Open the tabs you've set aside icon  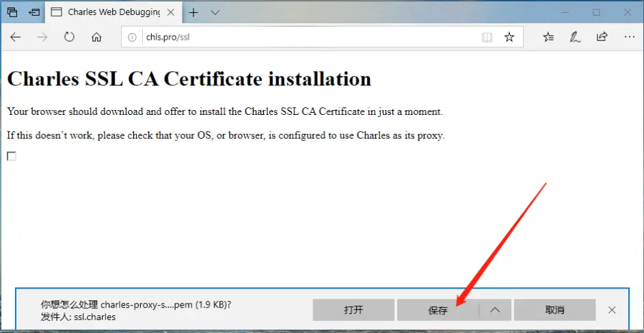pos(13,12)
